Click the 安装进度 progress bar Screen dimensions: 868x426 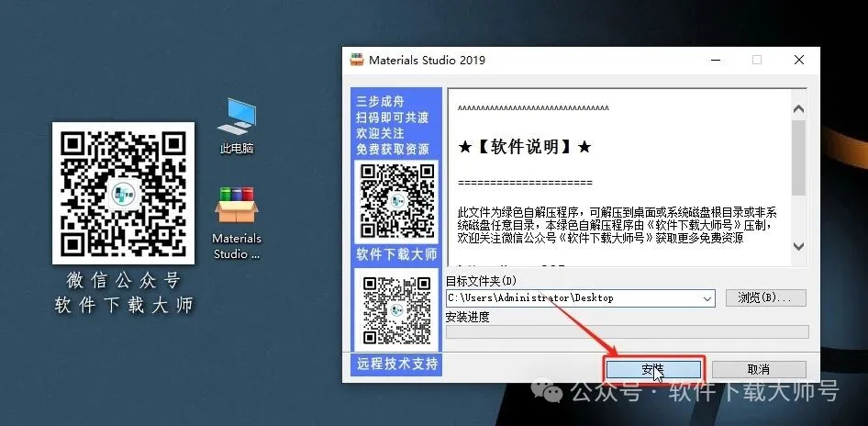[628, 331]
